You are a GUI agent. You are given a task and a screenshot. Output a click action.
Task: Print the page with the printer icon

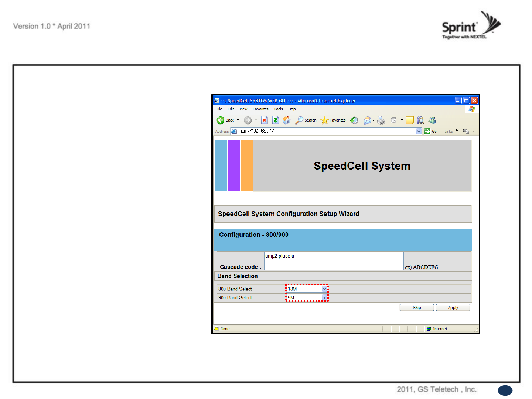click(x=381, y=120)
